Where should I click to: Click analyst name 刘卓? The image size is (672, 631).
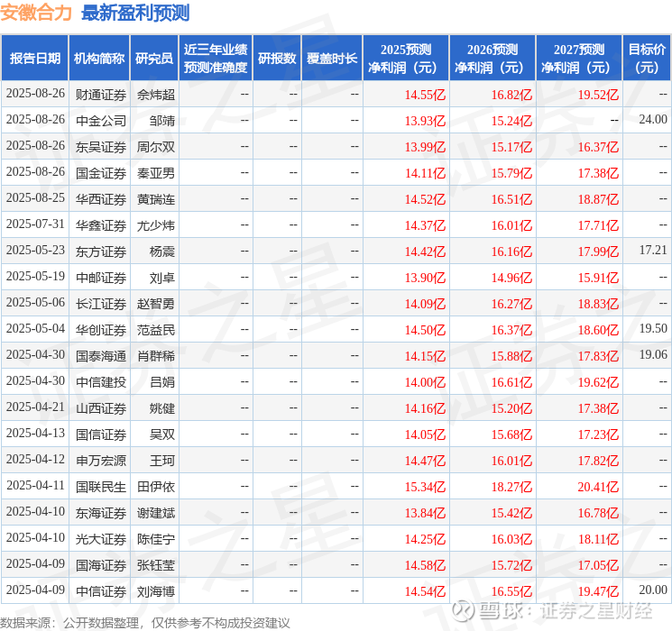[162, 278]
